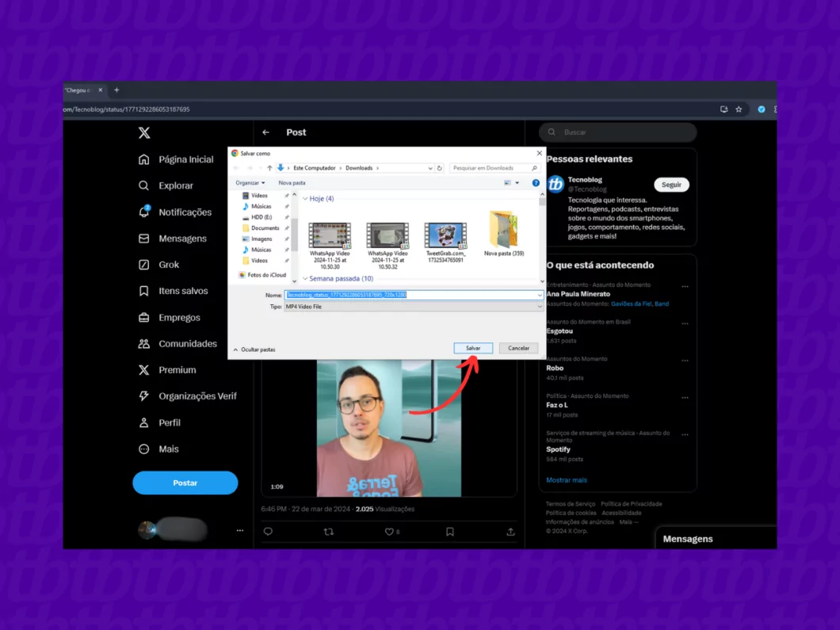Go up one folder level arrow
The width and height of the screenshot is (840, 630).
click(269, 168)
